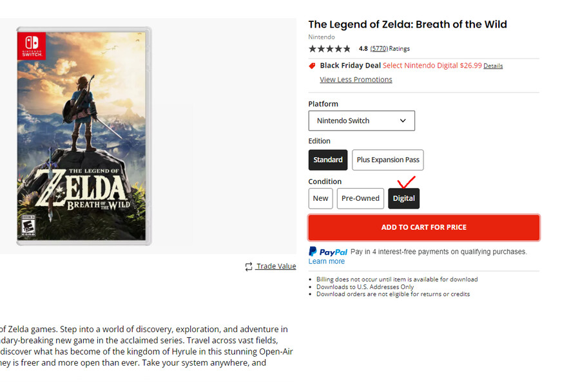Click the platform dropdown chevron arrow
Screen dimensions: 580x392
(x=403, y=121)
